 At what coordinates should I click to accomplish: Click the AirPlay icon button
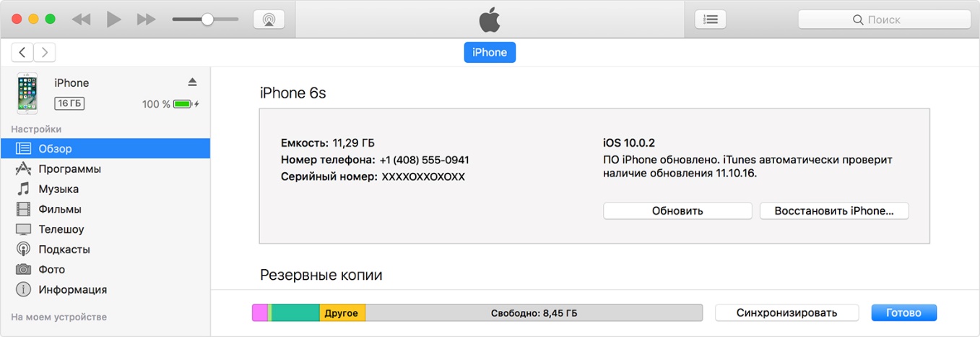click(x=269, y=20)
